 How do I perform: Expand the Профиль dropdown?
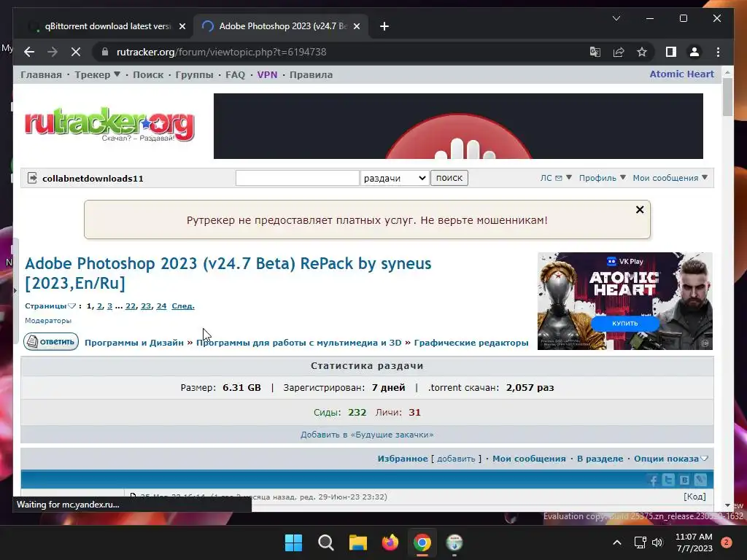pos(602,178)
